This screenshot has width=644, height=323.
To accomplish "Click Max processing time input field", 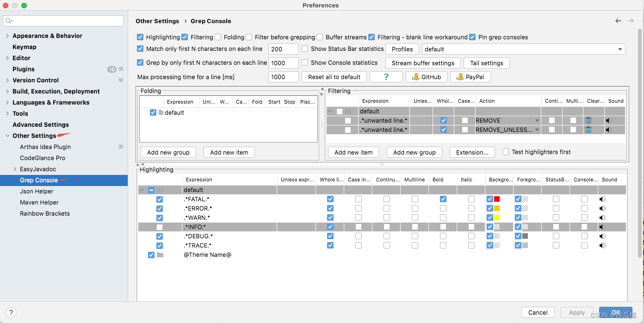I will [x=284, y=77].
